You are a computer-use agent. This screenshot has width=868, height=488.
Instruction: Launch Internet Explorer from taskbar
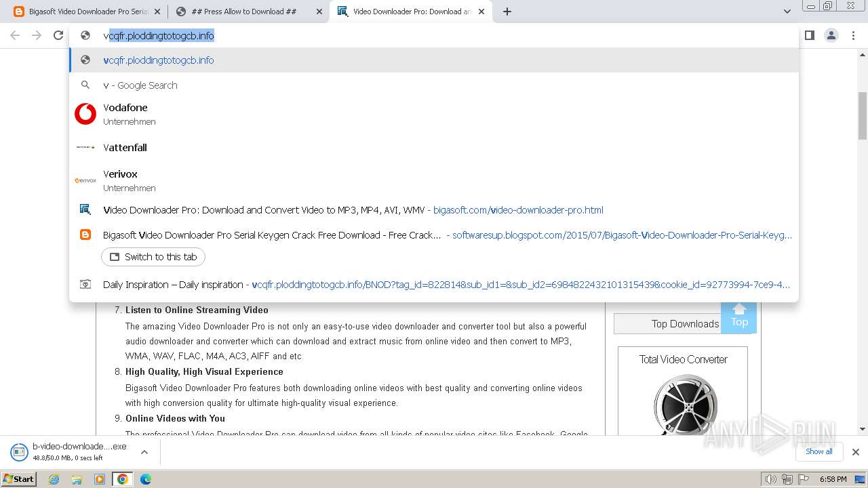[54, 479]
